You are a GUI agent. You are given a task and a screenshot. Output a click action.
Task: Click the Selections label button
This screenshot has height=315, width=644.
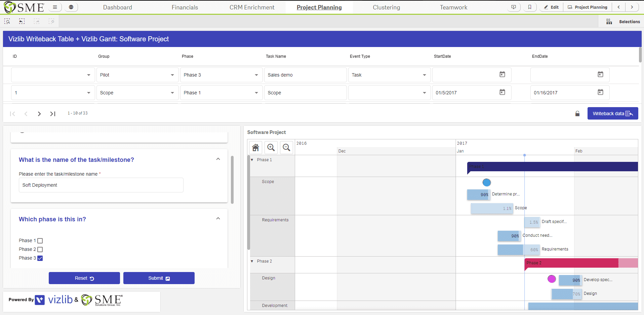click(630, 22)
